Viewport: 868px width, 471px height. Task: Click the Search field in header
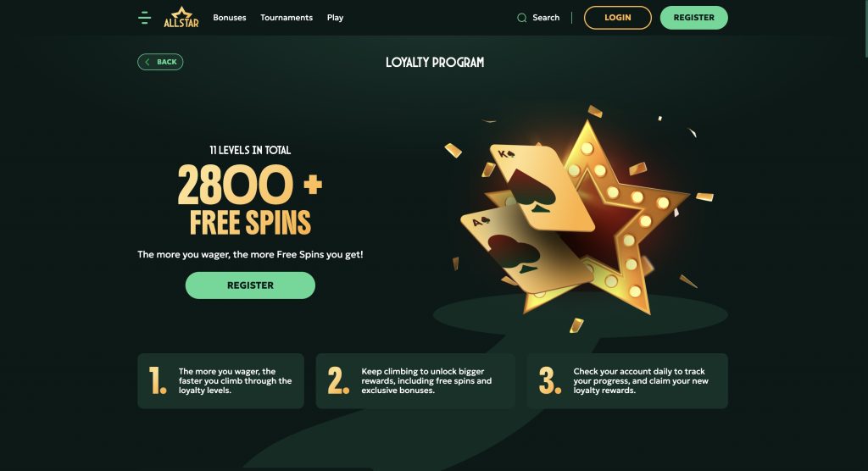538,18
